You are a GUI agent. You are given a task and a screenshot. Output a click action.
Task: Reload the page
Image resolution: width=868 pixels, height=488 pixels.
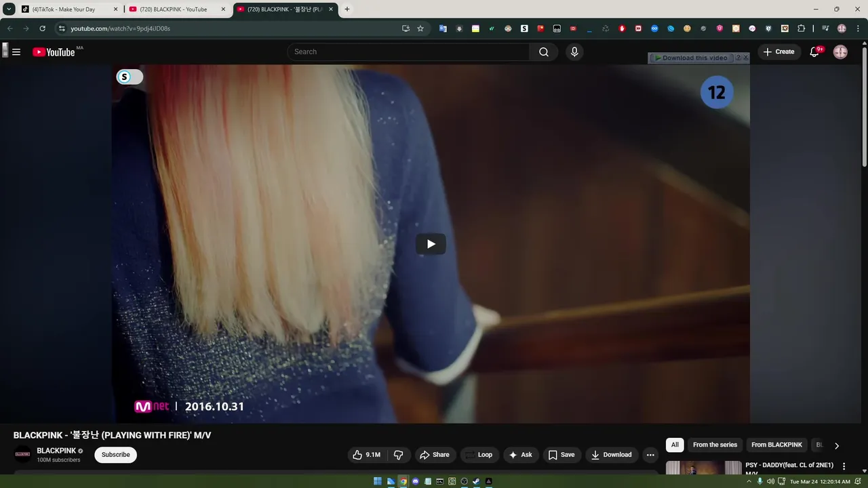[x=42, y=28]
